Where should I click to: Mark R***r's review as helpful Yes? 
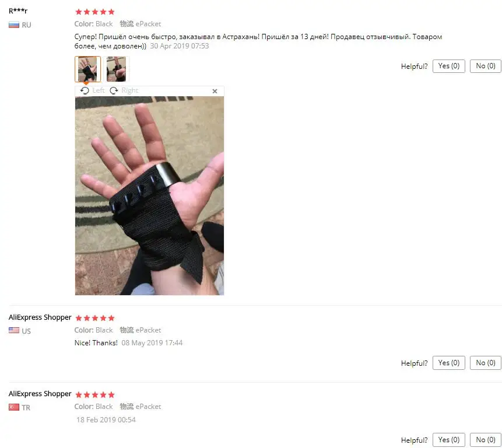point(448,66)
